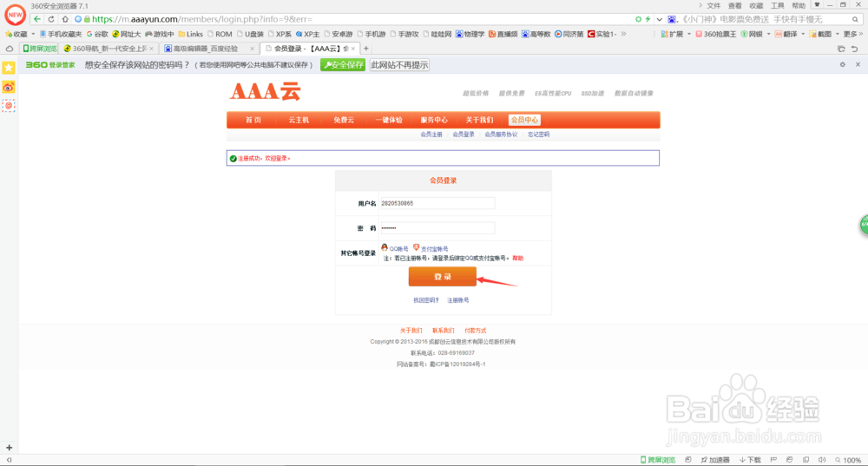This screenshot has height=466, width=868.
Task: Open a new tab with the plus button
Action: pyautogui.click(x=366, y=49)
